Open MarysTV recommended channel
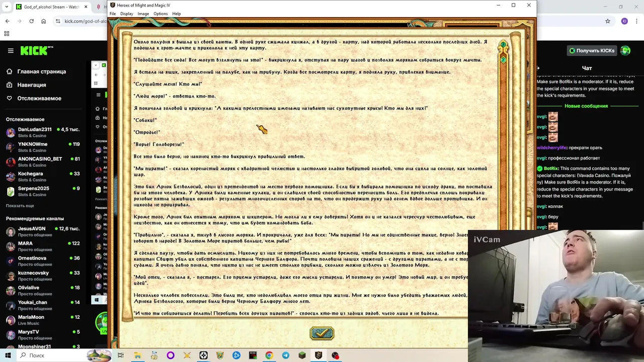This screenshot has height=362, width=644. (43, 334)
